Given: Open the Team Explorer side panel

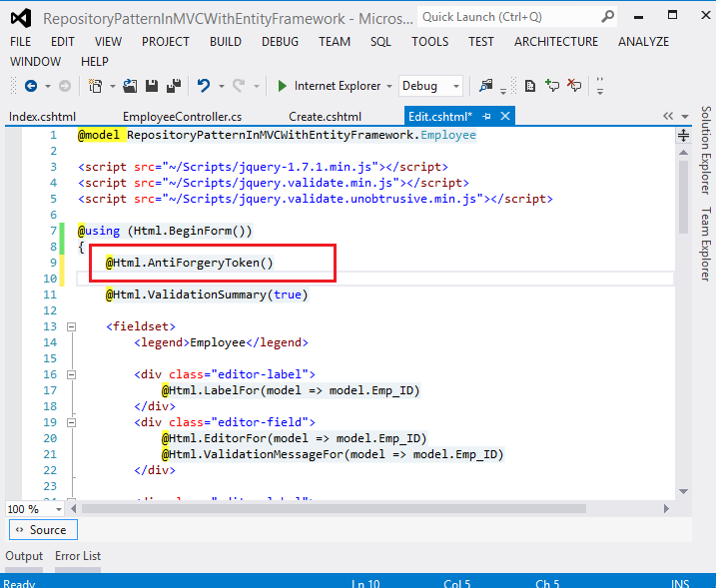Looking at the screenshot, I should tap(705, 244).
